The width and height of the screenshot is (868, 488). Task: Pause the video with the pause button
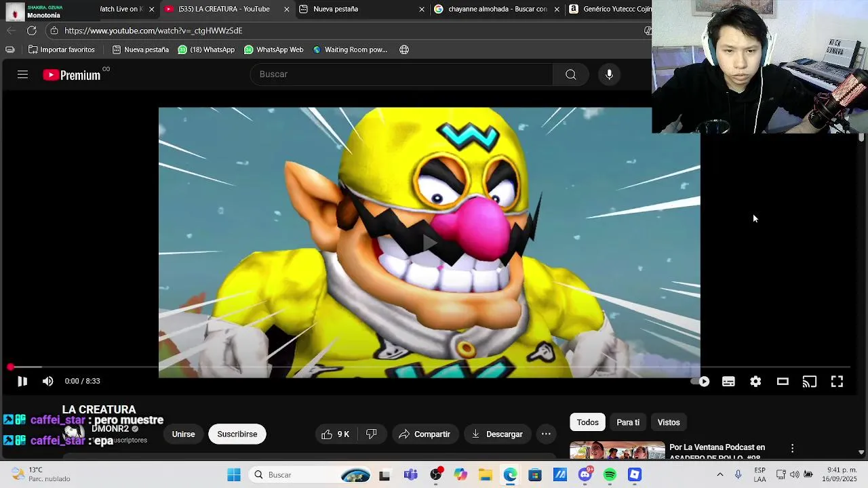pos(22,382)
